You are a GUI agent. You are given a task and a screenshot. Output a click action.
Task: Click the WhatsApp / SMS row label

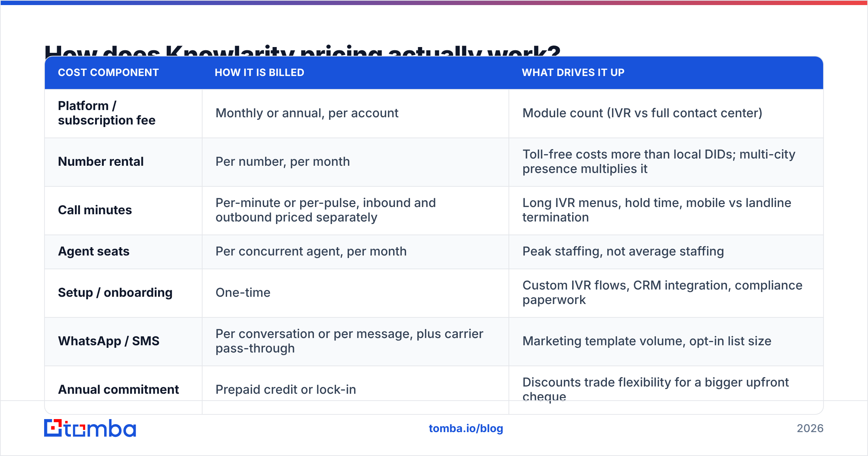(x=109, y=341)
